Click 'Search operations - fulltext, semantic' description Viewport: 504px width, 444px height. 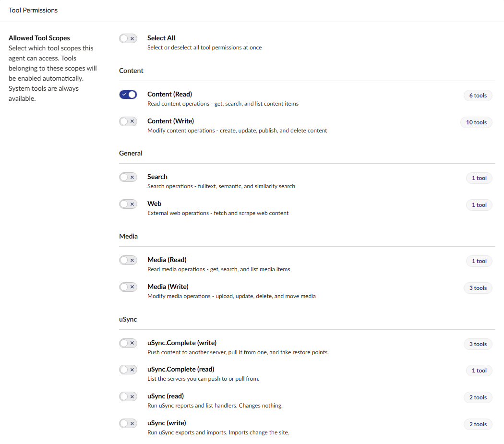[x=221, y=186]
